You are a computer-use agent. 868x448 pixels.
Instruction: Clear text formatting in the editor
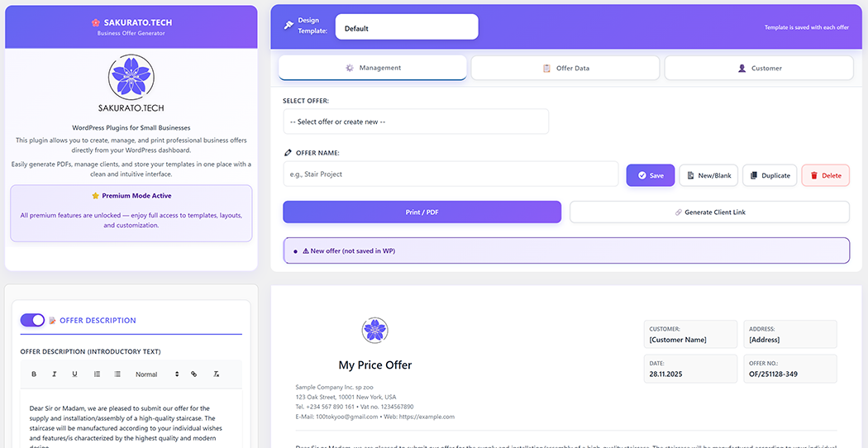click(216, 374)
